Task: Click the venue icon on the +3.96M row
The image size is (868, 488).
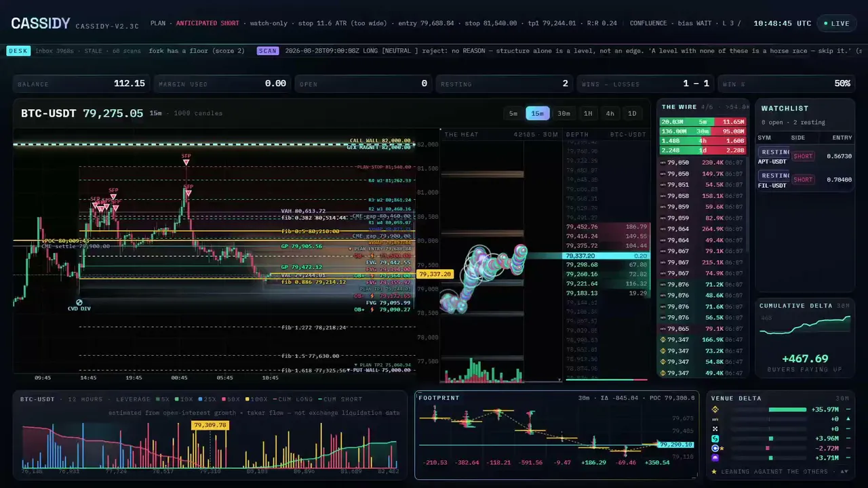Action: pos(715,439)
